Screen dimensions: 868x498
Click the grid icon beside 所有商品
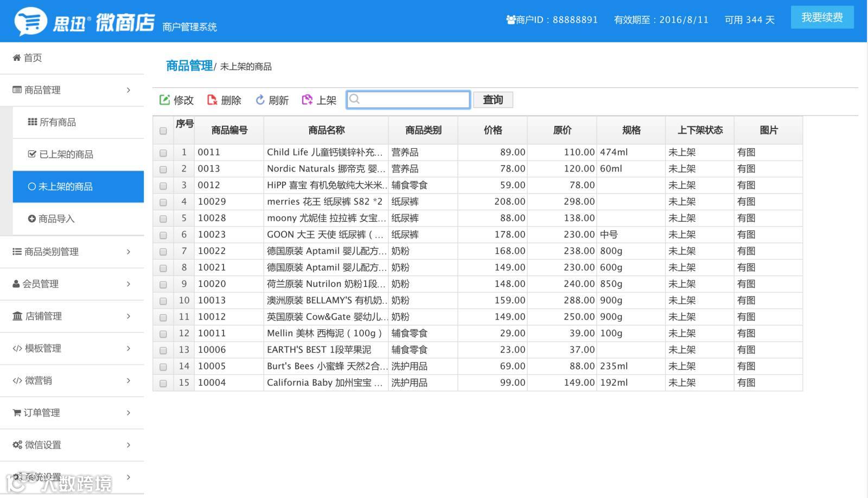33,122
